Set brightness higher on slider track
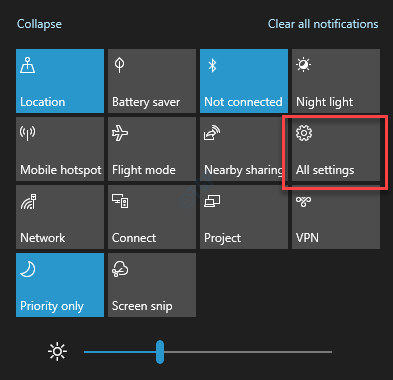 click(248, 352)
